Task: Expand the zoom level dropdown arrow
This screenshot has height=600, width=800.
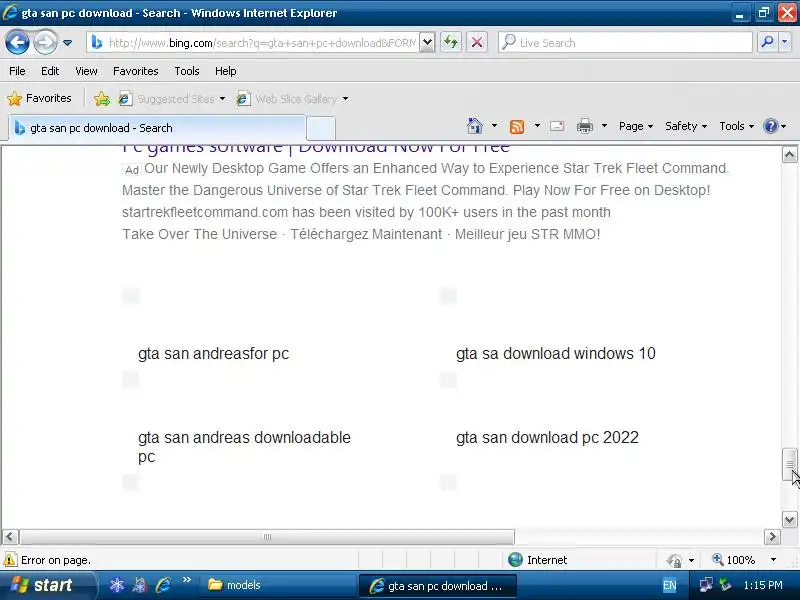Action: (x=773, y=560)
